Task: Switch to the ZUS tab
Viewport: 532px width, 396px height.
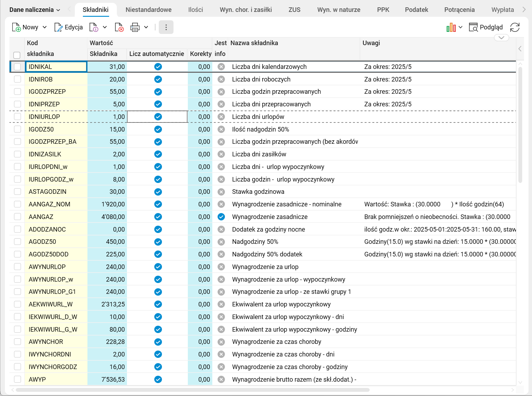Action: (x=294, y=10)
